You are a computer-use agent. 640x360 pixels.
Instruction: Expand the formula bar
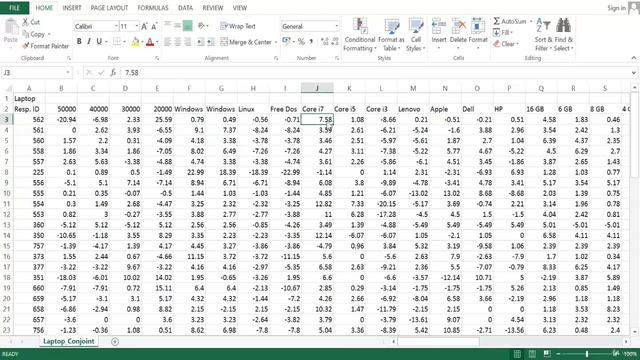tap(633, 73)
